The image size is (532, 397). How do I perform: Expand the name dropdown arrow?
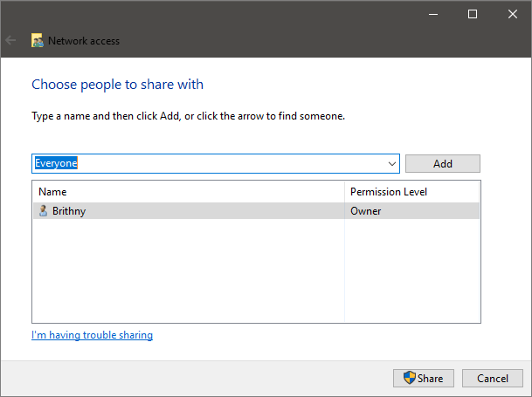pyautogui.click(x=391, y=164)
